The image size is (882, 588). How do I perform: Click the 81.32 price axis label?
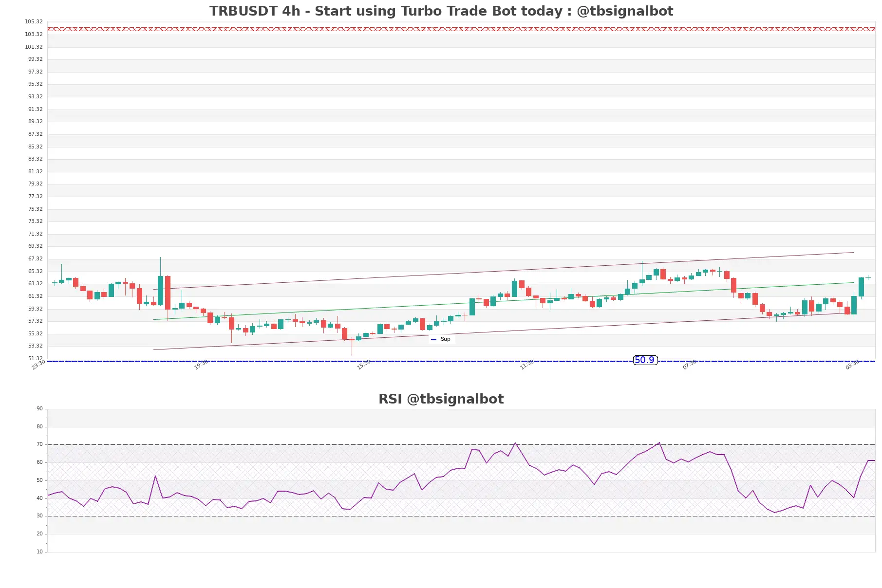tap(36, 172)
